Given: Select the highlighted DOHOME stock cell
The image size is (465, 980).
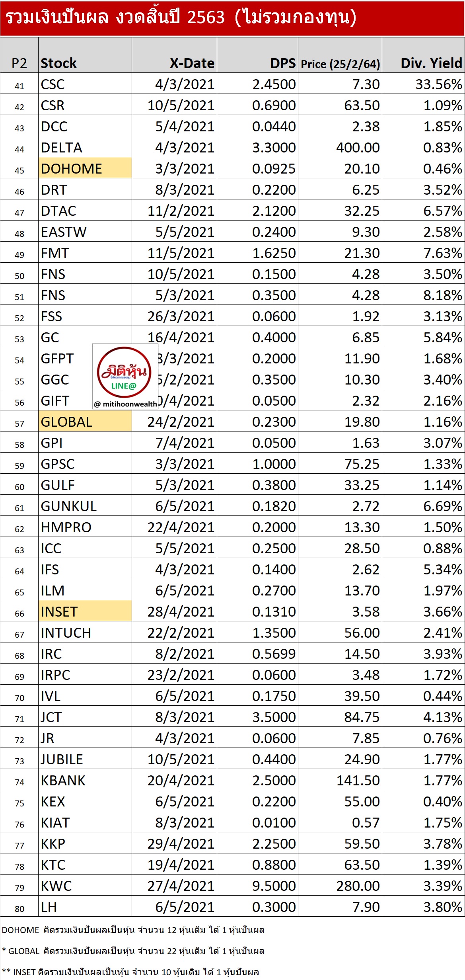Looking at the screenshot, I should click(x=85, y=168).
